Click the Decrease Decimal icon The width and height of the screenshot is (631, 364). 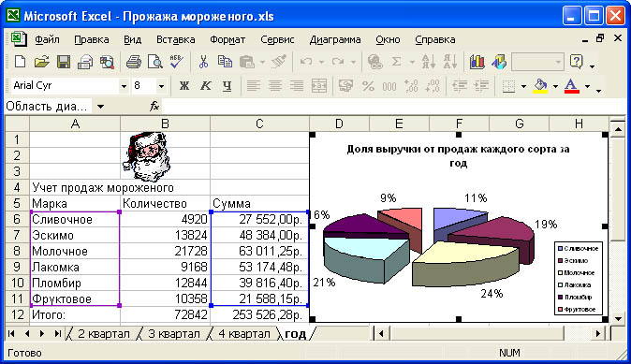pyautogui.click(x=433, y=86)
